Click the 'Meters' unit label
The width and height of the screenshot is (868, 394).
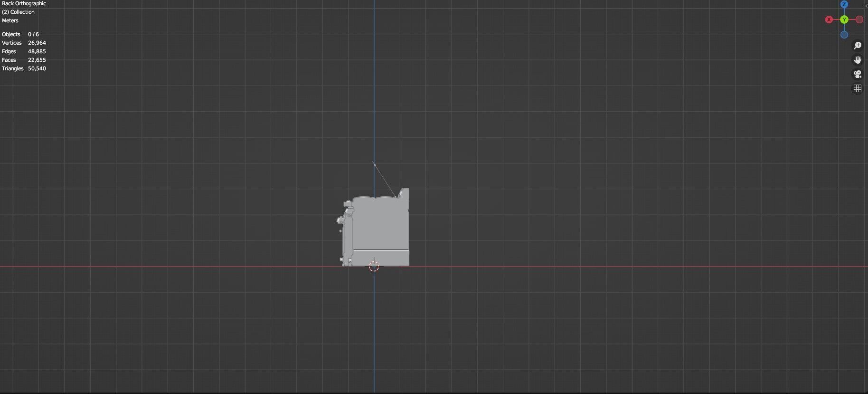point(10,20)
